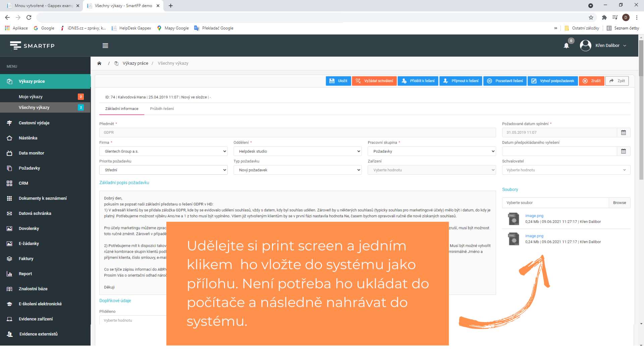Click the Uložit button

338,81
